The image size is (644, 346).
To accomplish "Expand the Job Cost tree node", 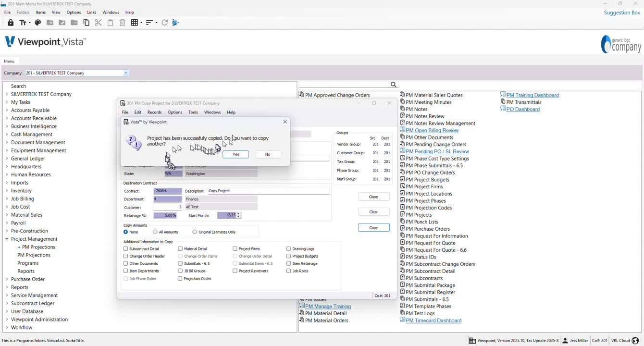I will tap(7, 207).
